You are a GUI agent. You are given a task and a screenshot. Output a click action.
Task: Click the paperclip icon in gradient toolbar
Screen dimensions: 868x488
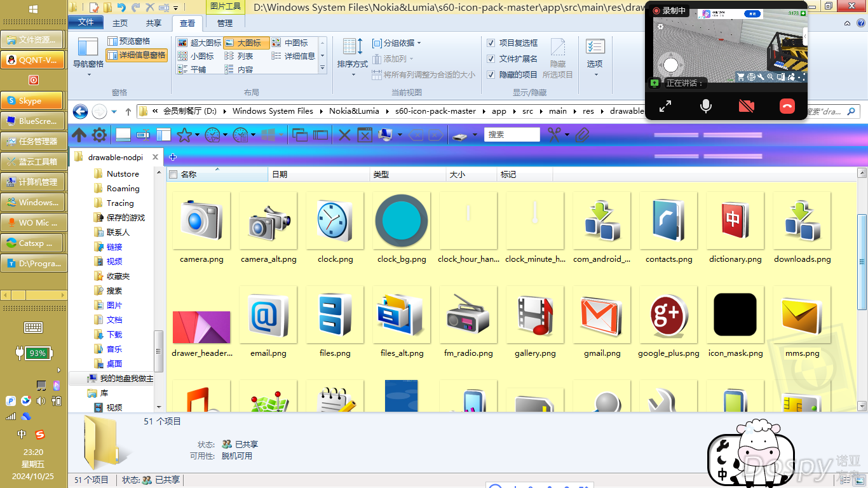[582, 135]
